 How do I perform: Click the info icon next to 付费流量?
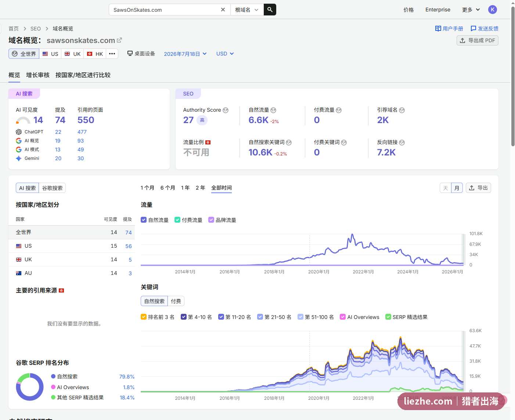tap(339, 110)
